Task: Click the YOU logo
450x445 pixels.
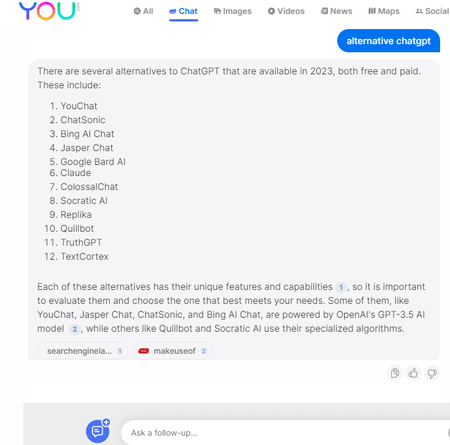Action: point(49,11)
